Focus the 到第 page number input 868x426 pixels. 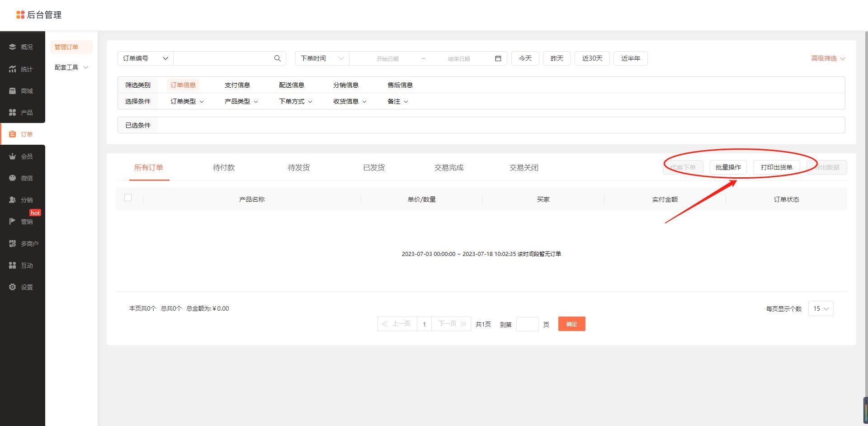click(x=528, y=324)
